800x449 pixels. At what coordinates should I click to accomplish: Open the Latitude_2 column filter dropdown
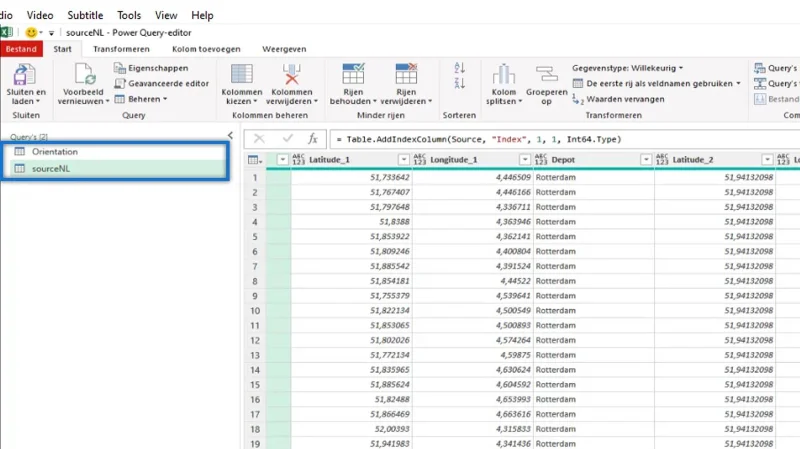click(767, 160)
